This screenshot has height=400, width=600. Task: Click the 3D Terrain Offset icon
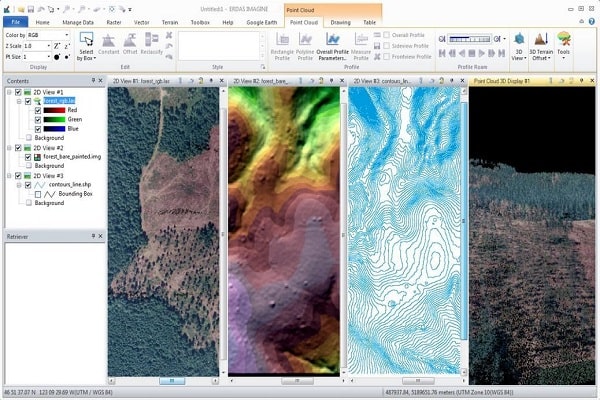click(541, 43)
